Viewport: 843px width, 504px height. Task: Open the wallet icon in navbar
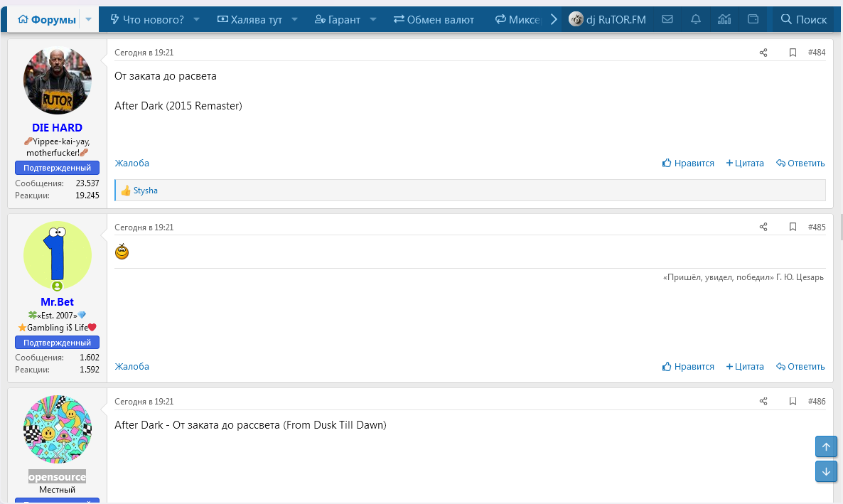[753, 19]
